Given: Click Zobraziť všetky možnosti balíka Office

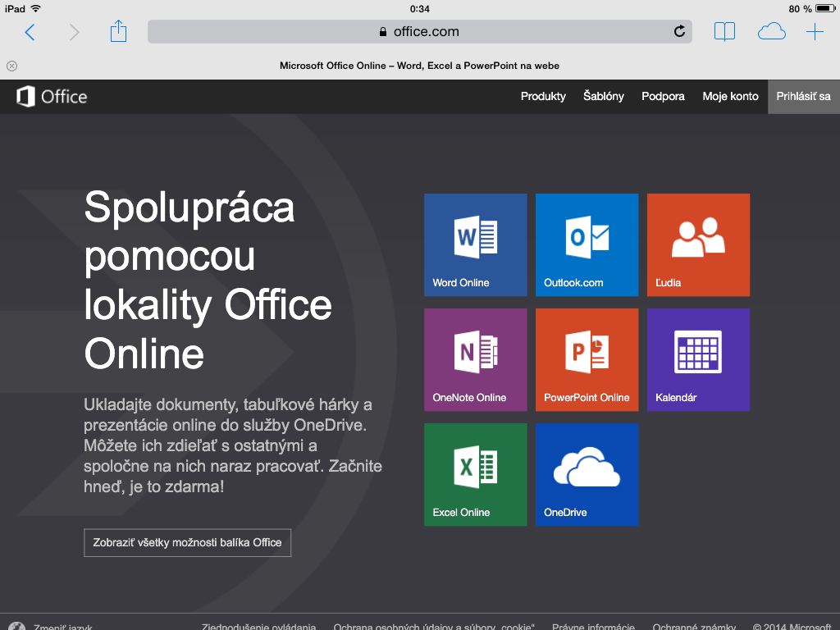Looking at the screenshot, I should click(x=188, y=543).
